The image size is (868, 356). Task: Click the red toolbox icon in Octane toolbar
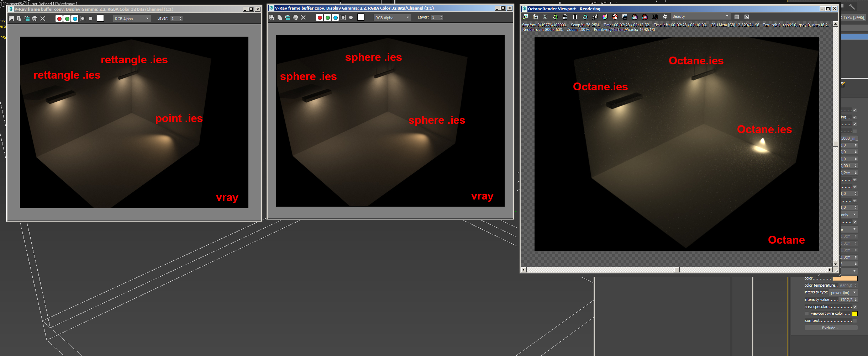click(x=645, y=17)
